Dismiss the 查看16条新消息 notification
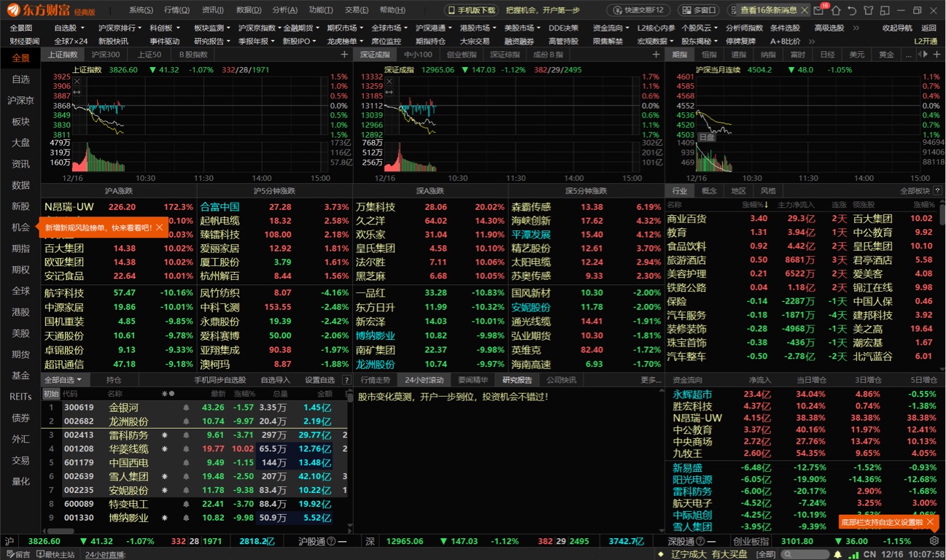Screen dimensions: 946x560 (805, 10)
